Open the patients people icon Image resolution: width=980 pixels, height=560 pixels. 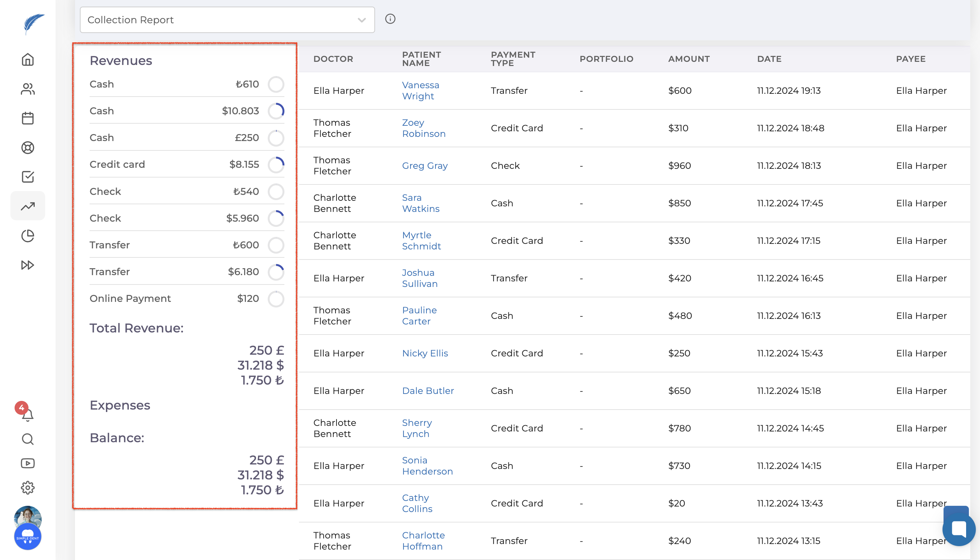[28, 89]
